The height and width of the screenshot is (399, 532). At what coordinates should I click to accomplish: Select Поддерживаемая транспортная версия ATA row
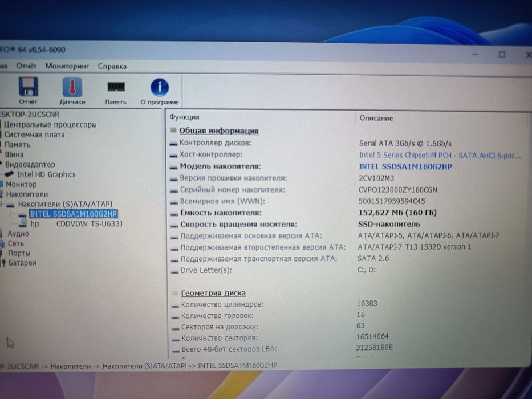pyautogui.click(x=259, y=259)
